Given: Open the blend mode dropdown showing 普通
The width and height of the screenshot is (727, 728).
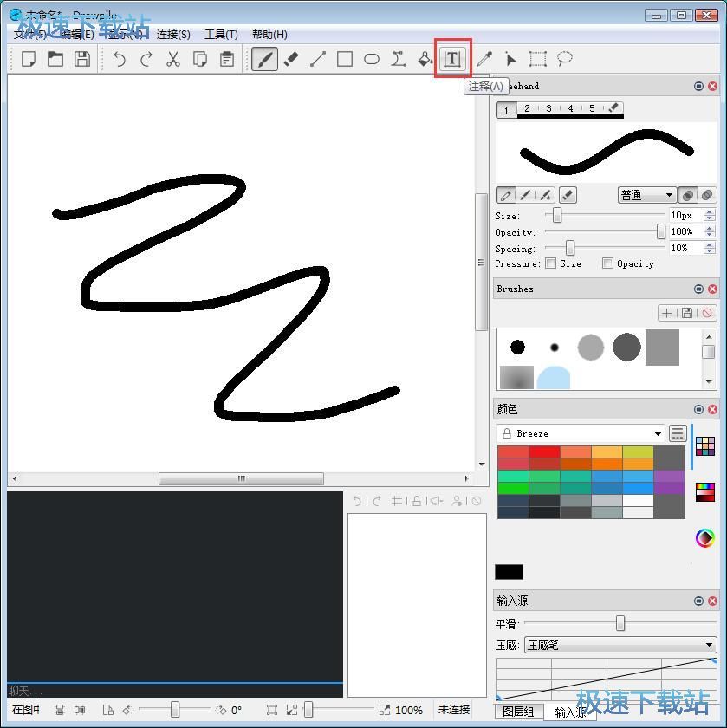Looking at the screenshot, I should pyautogui.click(x=646, y=195).
